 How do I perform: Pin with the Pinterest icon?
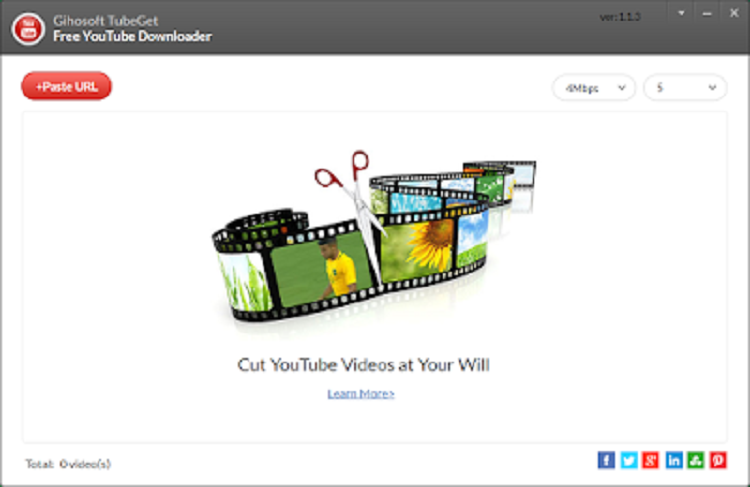(x=718, y=460)
